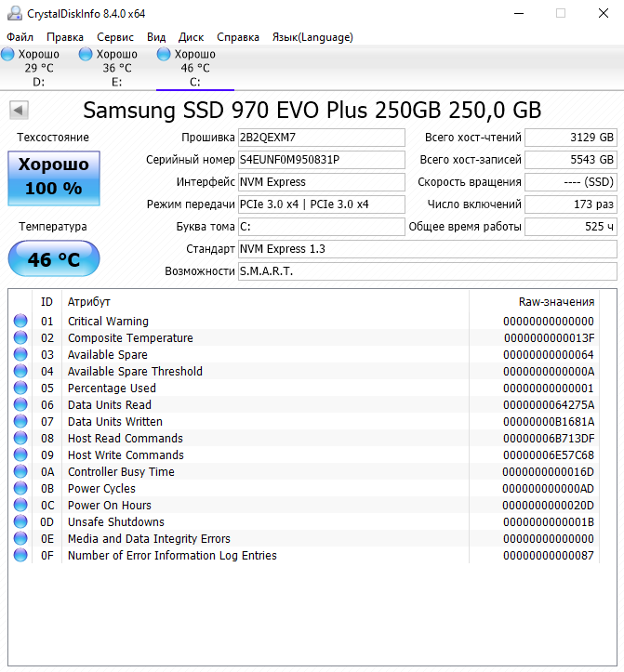Image resolution: width=624 pixels, height=672 pixels.
Task: Select the Unsafe Shutdowns attribute text
Action: tap(116, 521)
